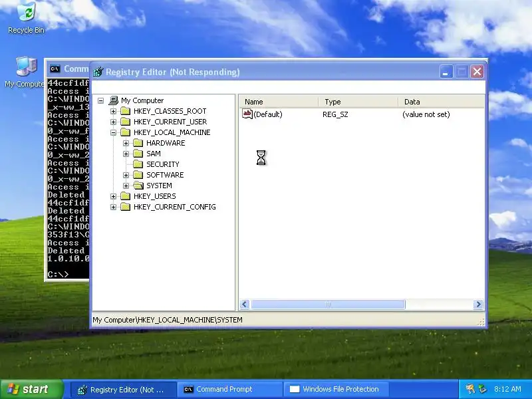The height and width of the screenshot is (399, 532).
Task: Click the HKEY_CURRENT_CONFIG folder icon
Action: tap(126, 207)
